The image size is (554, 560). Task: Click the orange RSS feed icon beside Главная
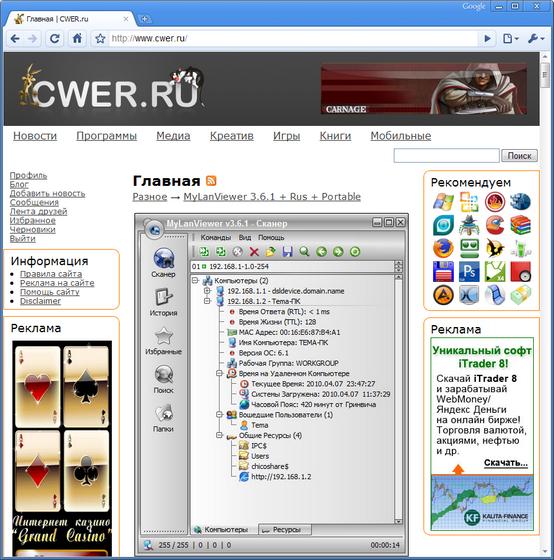[x=211, y=181]
